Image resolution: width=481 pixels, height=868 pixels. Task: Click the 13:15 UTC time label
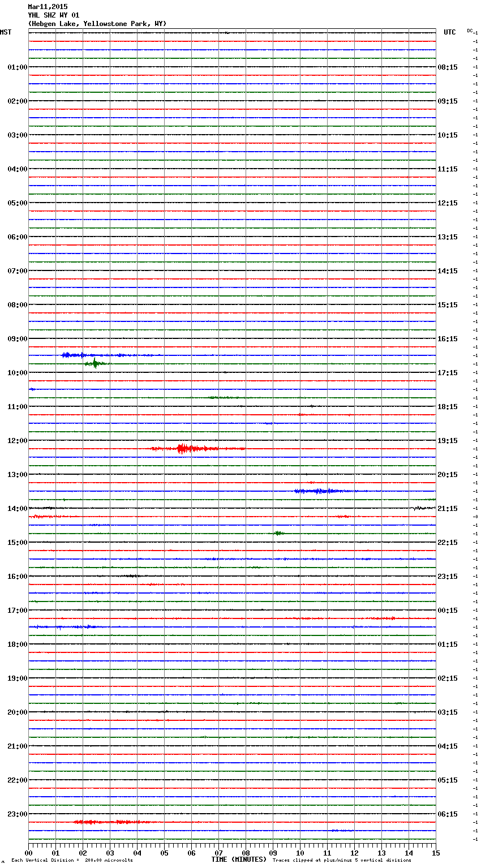(x=448, y=237)
